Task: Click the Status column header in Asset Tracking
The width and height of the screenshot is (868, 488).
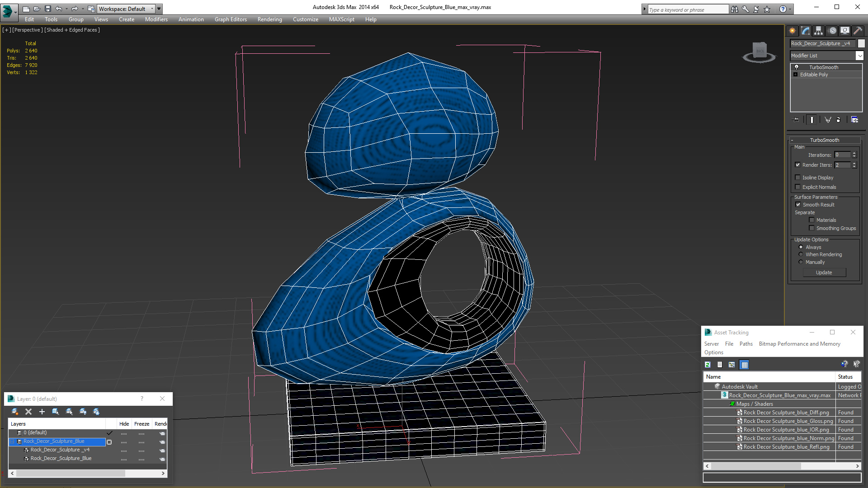Action: click(848, 377)
